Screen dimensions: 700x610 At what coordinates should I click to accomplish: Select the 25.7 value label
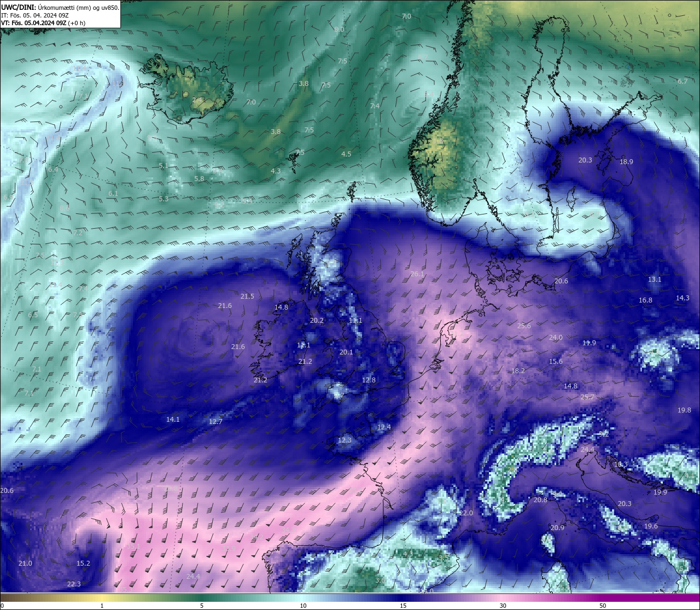click(587, 397)
